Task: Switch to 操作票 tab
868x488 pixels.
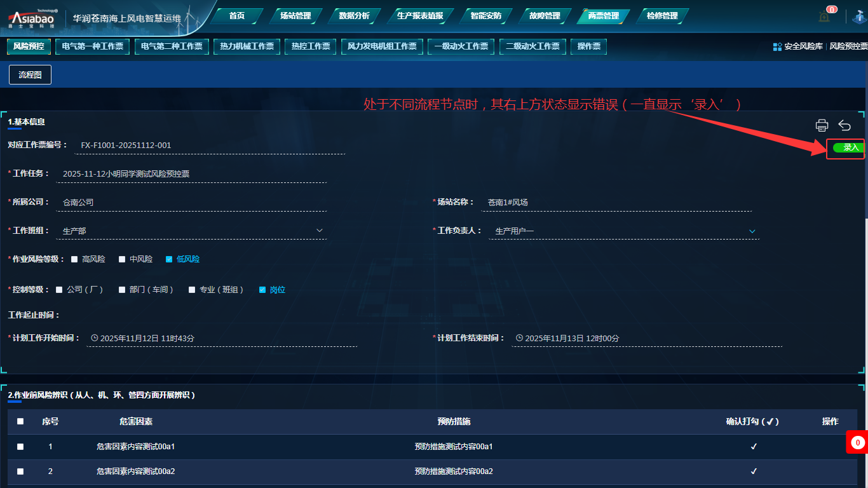Action: 588,46
